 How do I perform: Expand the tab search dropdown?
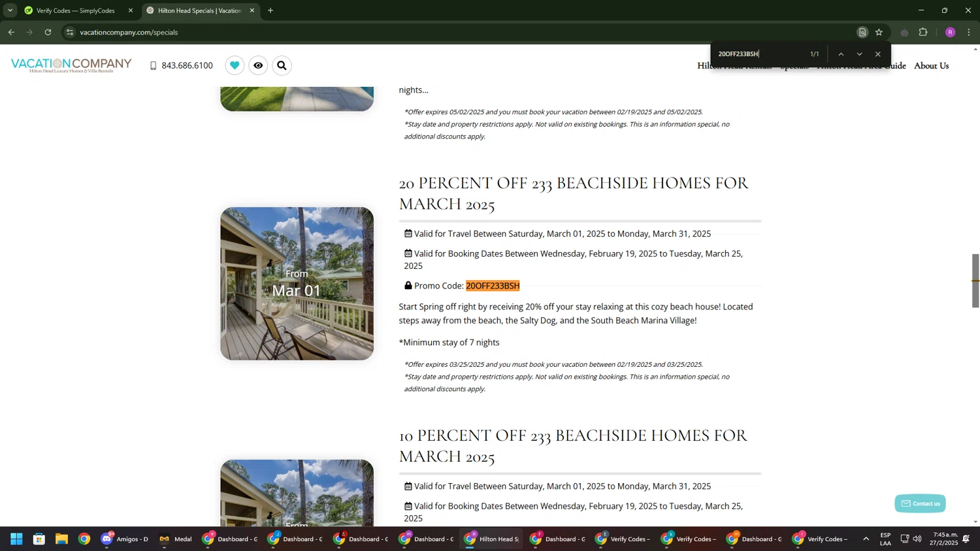click(x=10, y=10)
